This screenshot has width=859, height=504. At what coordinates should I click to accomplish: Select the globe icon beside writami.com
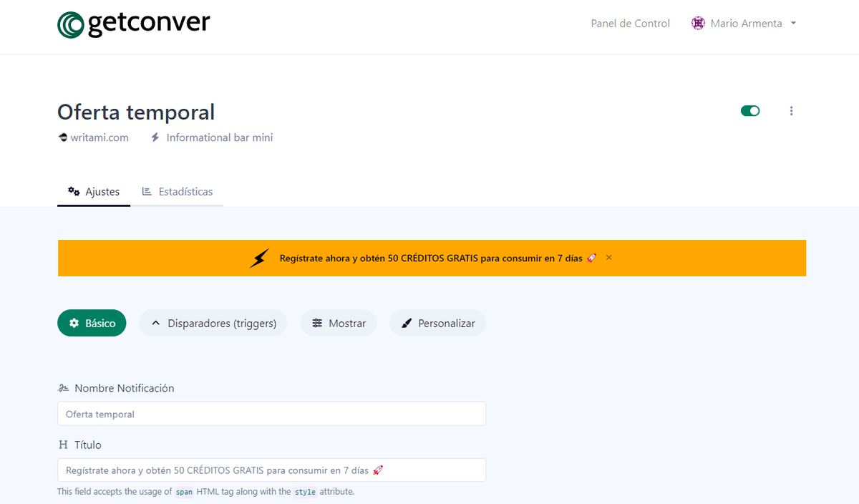tap(62, 137)
